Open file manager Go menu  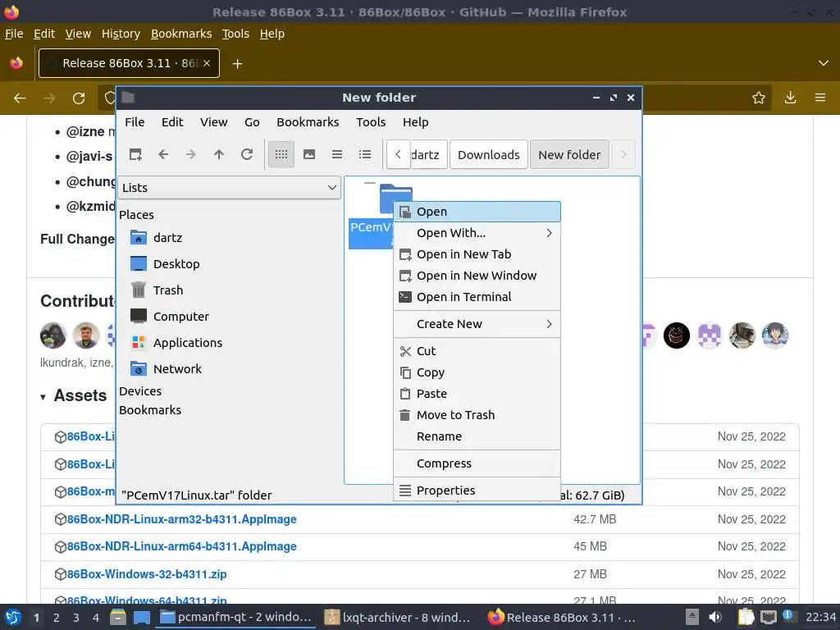(x=252, y=122)
